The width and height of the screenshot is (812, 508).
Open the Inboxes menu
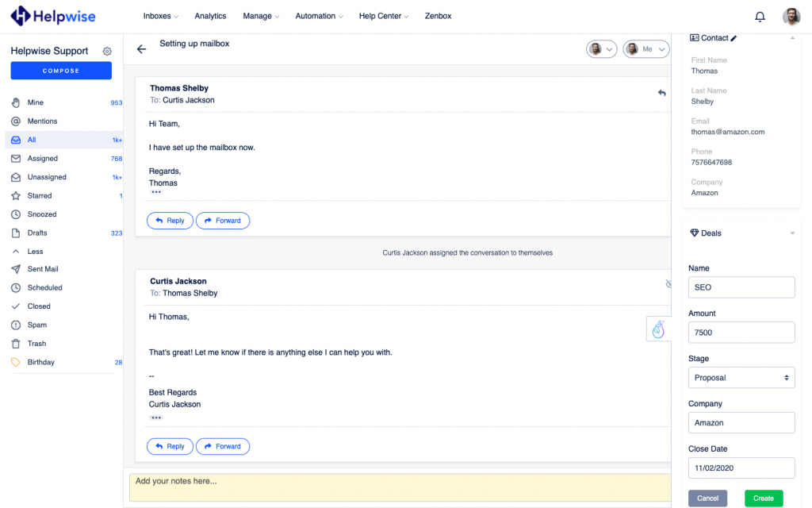pyautogui.click(x=160, y=16)
